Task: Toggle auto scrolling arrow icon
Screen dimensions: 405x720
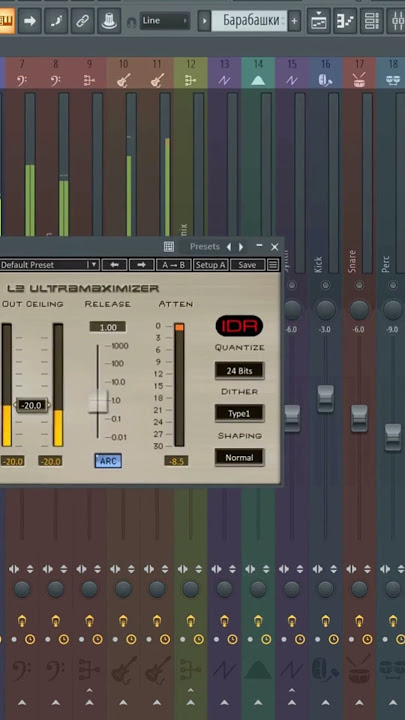Action: click(29, 21)
